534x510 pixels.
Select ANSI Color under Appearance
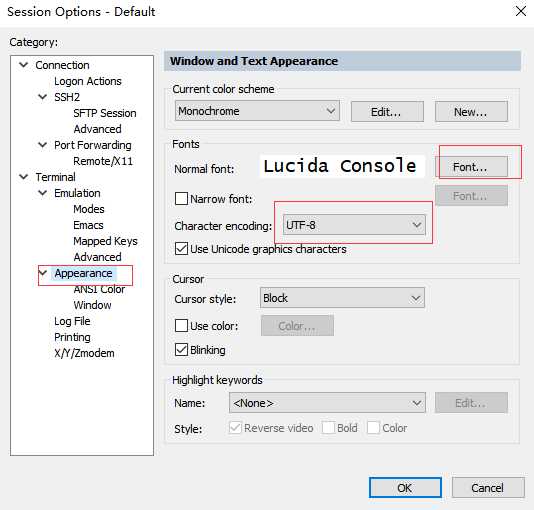pyautogui.click(x=99, y=289)
